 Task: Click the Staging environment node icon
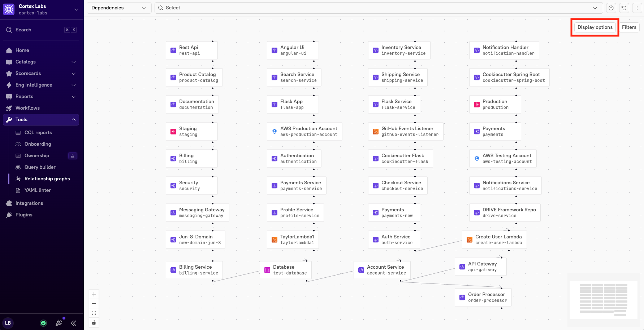pos(173,132)
